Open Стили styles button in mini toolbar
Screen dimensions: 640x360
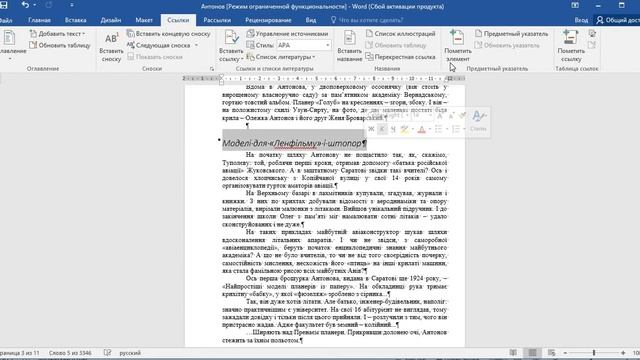[478, 122]
